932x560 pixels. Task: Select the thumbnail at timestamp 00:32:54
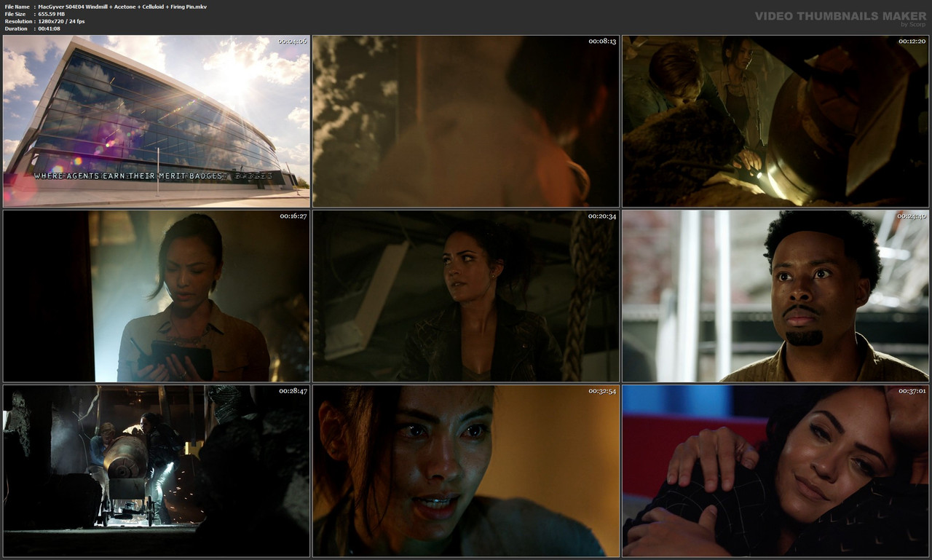(x=466, y=471)
